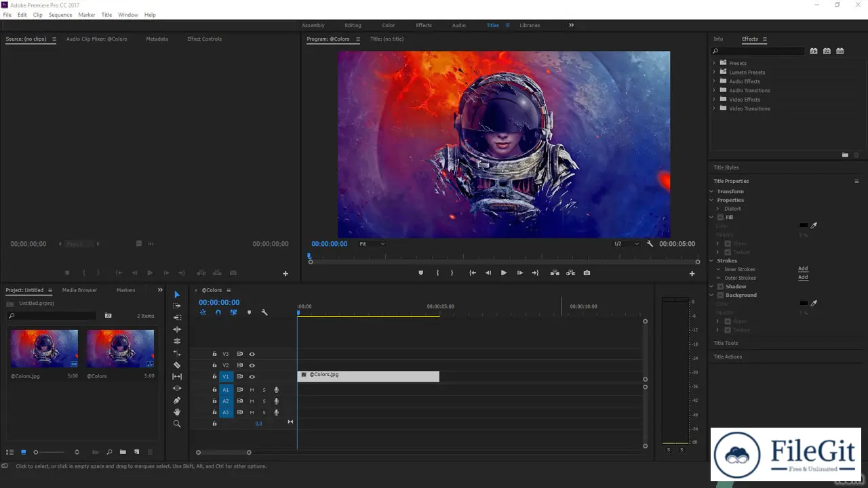Click the Fill color swatch
This screenshot has height=488, width=868.
tap(804, 226)
